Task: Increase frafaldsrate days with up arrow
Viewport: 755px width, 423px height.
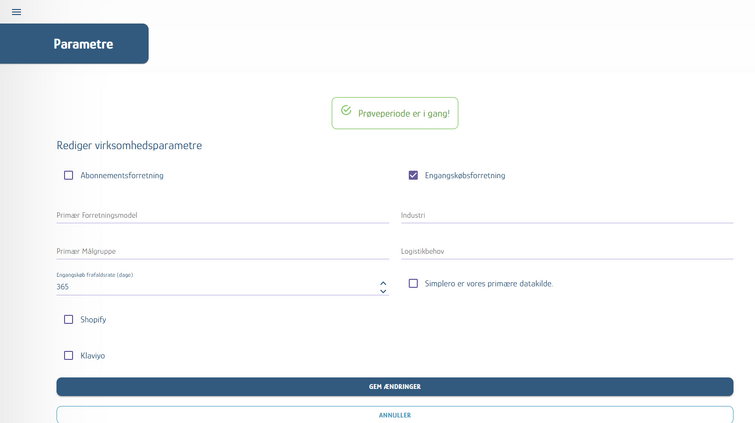Action: pyautogui.click(x=383, y=283)
